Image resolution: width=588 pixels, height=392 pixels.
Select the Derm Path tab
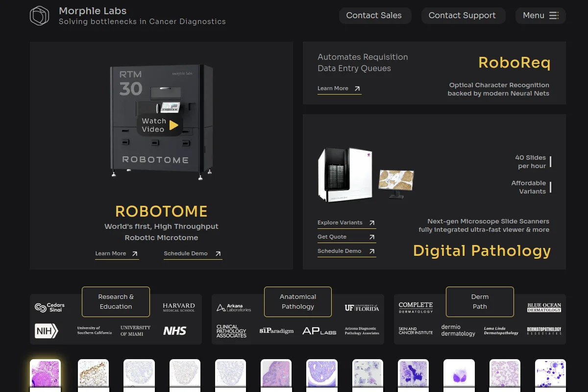480,302
